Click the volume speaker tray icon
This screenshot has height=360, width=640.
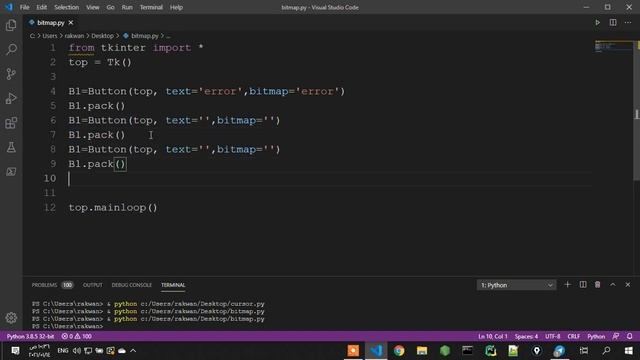tap(77, 351)
